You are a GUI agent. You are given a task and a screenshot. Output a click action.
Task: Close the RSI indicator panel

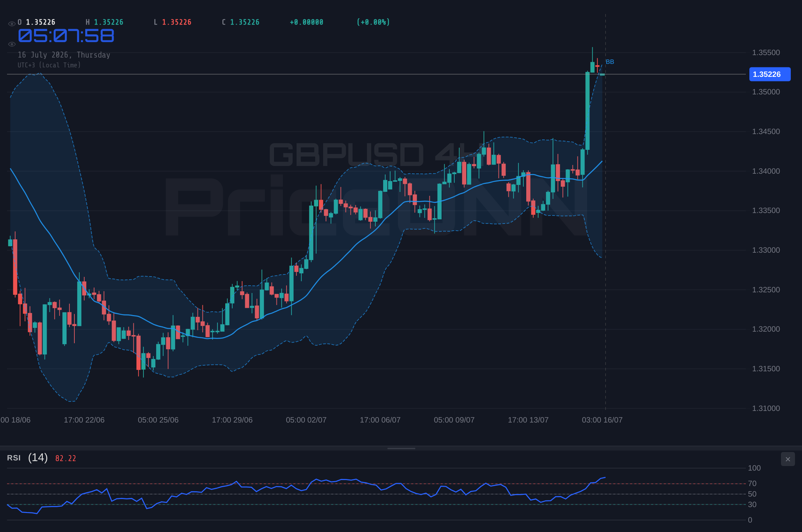[788, 459]
